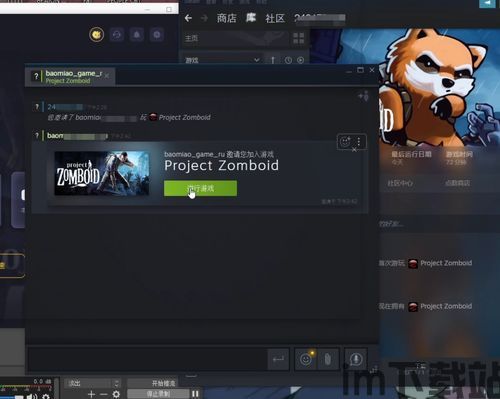The width and height of the screenshot is (500, 399).
Task: Click the Project Zomboid invite thumbnail
Action: [102, 173]
